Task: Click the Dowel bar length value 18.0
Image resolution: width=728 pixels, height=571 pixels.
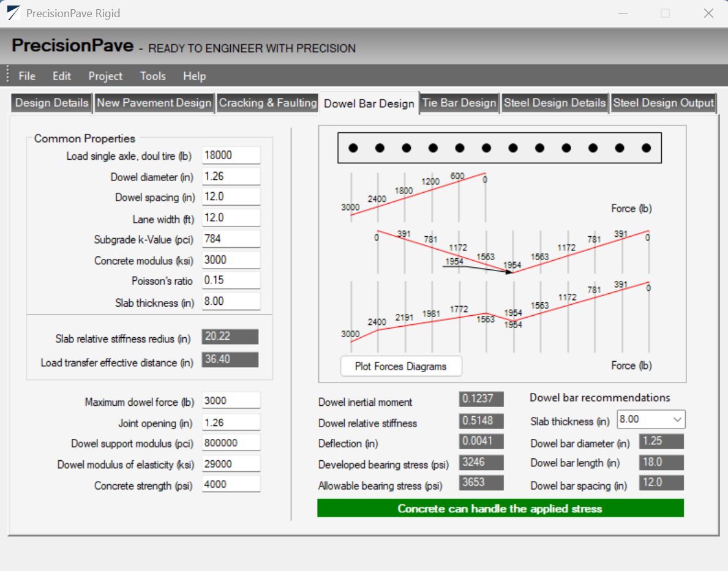Action: [x=661, y=463]
